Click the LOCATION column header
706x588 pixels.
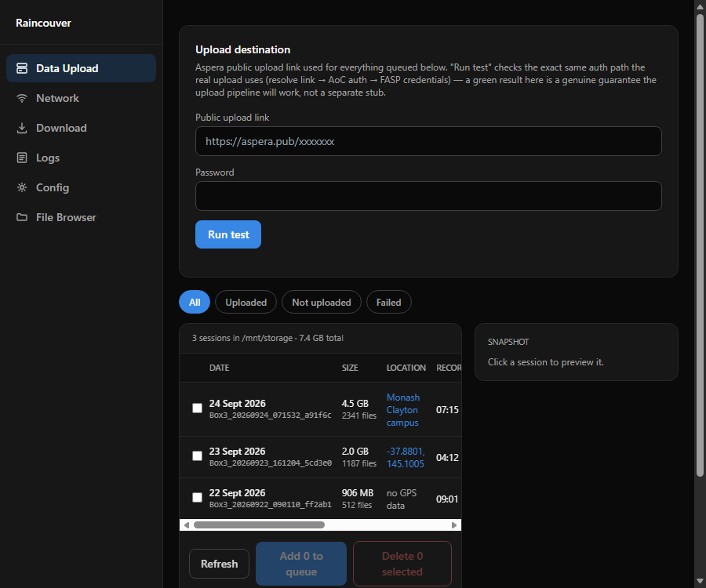point(406,368)
